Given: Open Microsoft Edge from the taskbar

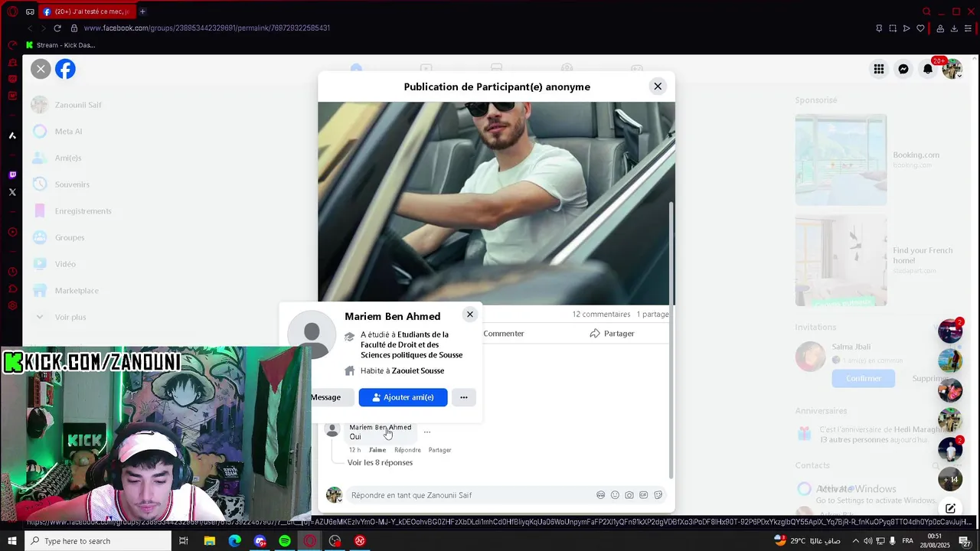Looking at the screenshot, I should coord(234,541).
